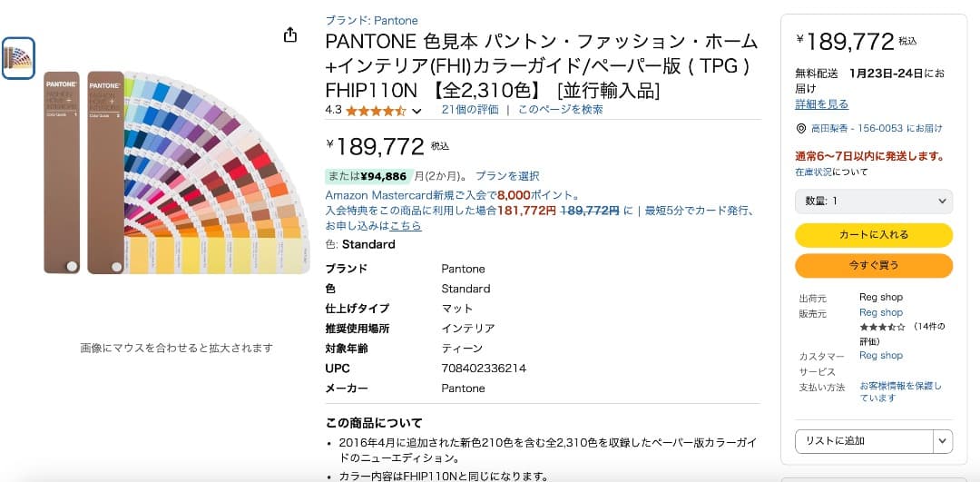Image resolution: width=980 pixels, height=482 pixels.
Task: Open the 21個の評価 reviews link
Action: tap(470, 110)
